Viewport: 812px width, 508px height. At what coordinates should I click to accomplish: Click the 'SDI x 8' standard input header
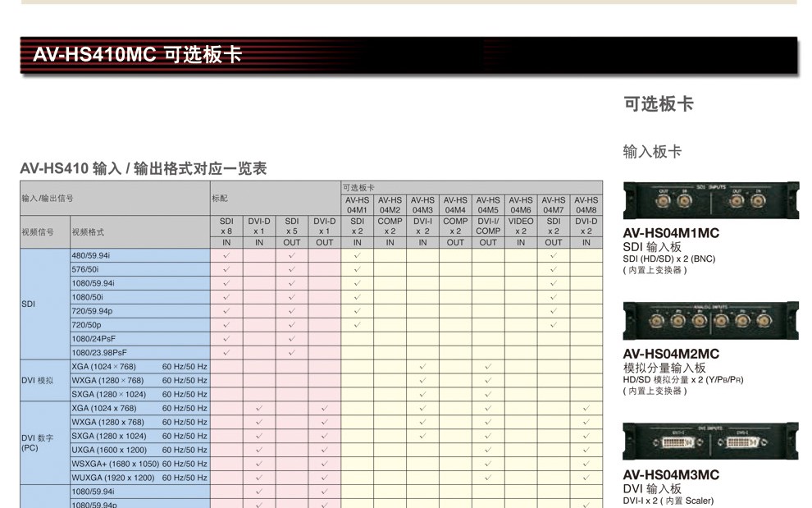(x=226, y=226)
